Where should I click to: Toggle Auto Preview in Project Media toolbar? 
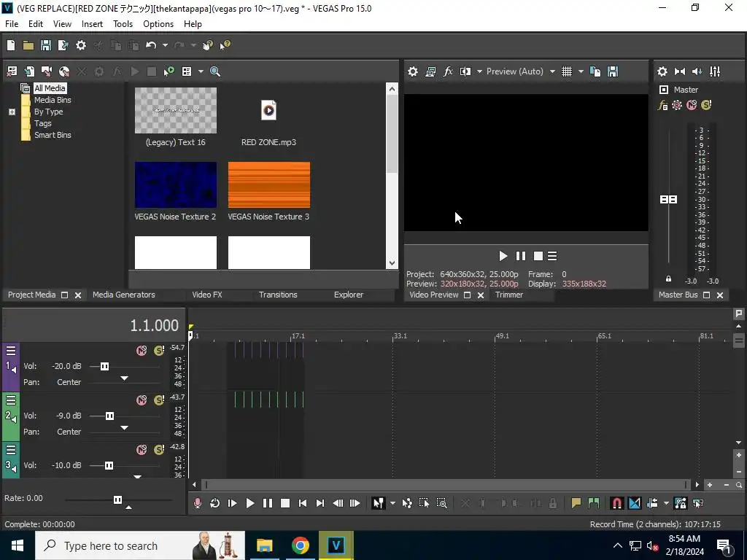(x=169, y=71)
